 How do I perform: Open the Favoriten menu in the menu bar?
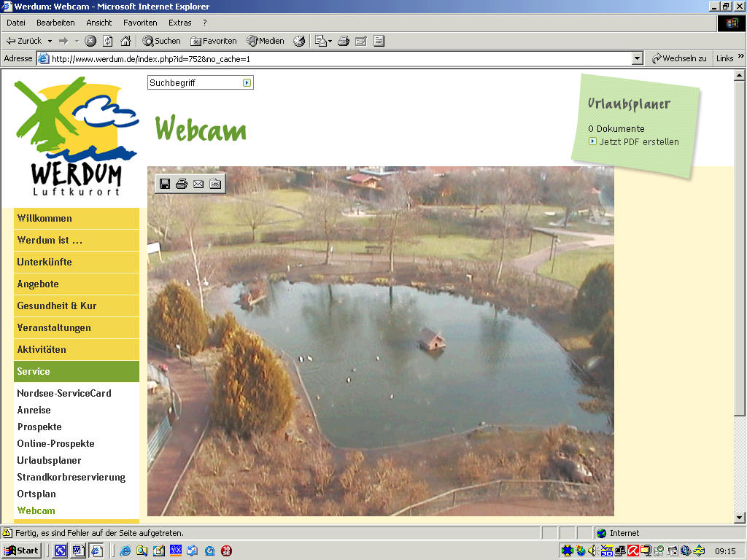[x=140, y=23]
